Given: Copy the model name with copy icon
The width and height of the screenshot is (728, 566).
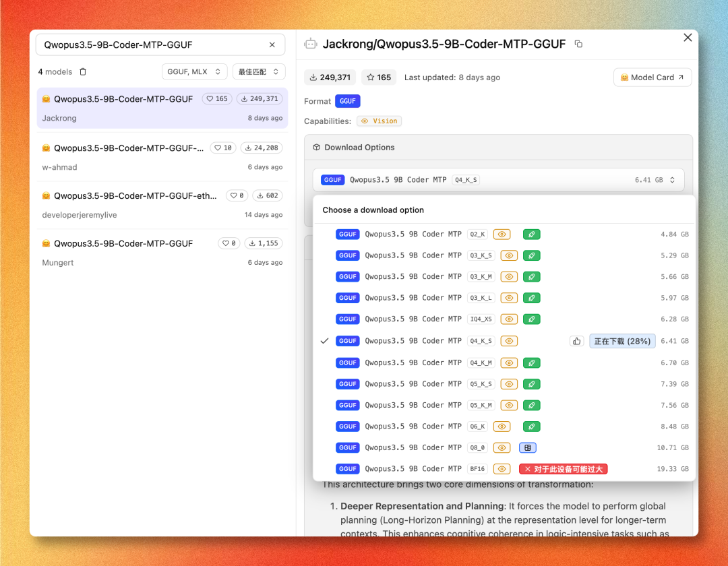Looking at the screenshot, I should [578, 44].
